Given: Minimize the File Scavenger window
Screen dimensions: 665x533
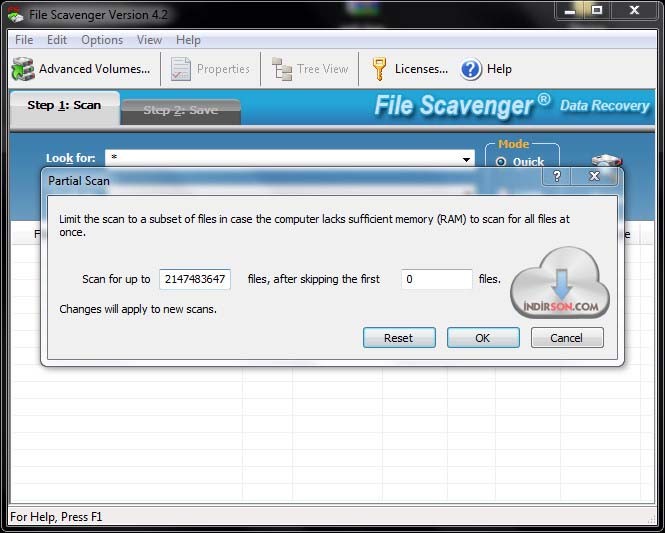Looking at the screenshot, I should pos(570,11).
